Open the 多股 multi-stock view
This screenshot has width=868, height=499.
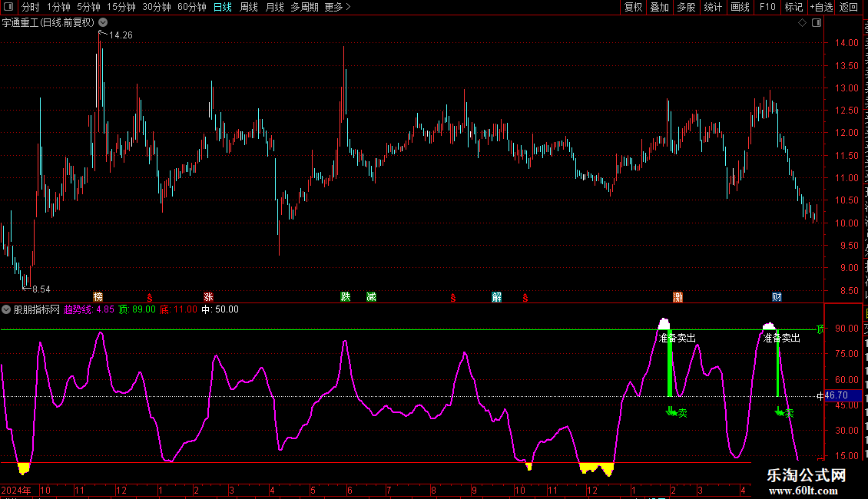(686, 7)
